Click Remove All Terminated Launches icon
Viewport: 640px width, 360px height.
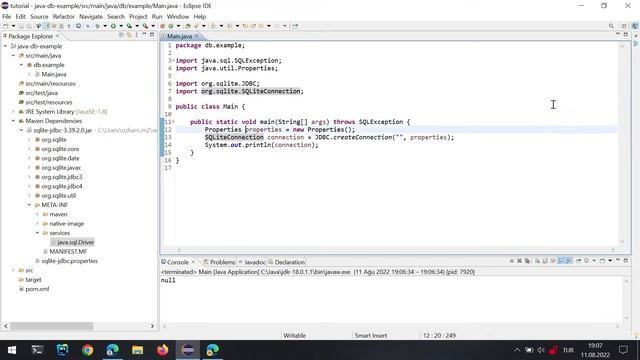527,261
